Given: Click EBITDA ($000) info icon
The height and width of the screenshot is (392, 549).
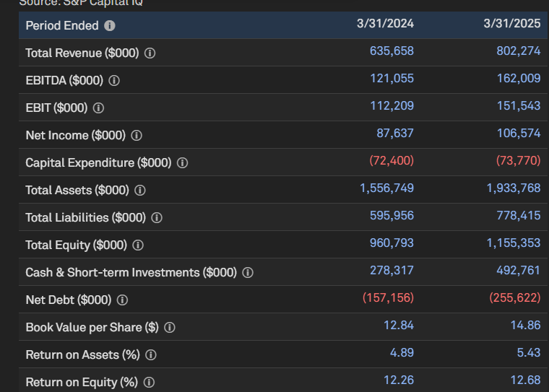Looking at the screenshot, I should click(114, 81).
